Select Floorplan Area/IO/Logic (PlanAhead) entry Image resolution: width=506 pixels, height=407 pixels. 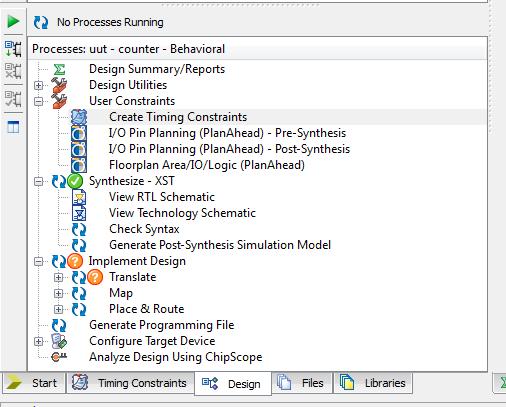(x=207, y=165)
